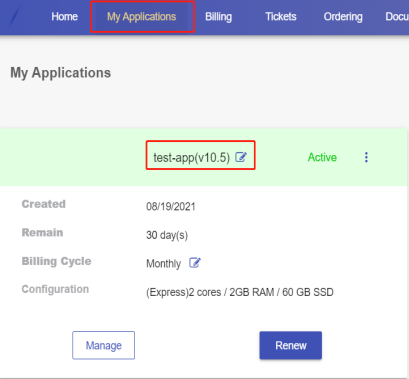Screen dimensions: 409x379
Task: Click the Renew button
Action: point(291,345)
